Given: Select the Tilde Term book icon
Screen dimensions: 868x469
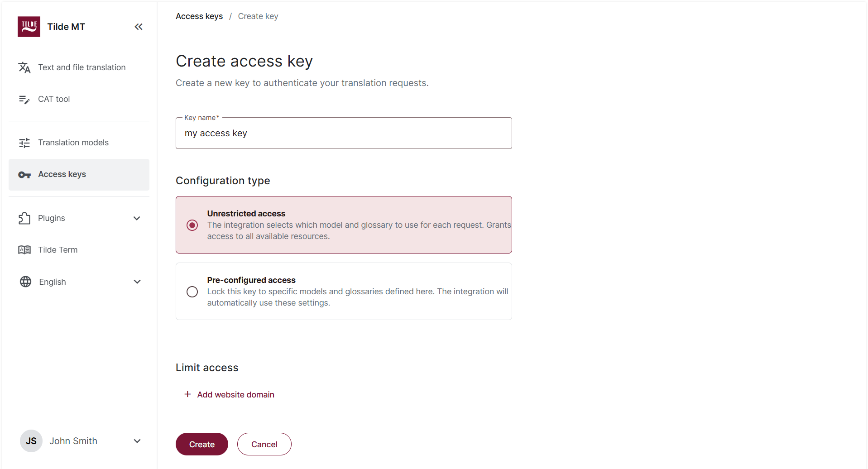Looking at the screenshot, I should [24, 249].
